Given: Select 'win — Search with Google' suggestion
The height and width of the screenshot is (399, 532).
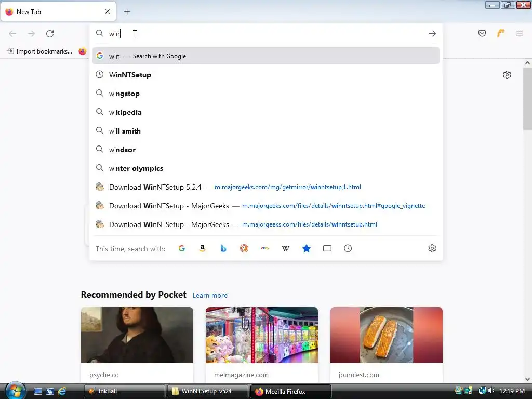Looking at the screenshot, I should [x=266, y=56].
